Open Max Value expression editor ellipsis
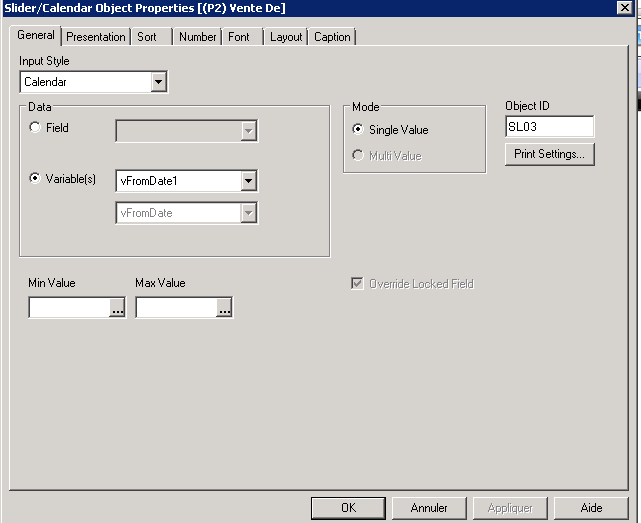The height and width of the screenshot is (523, 641). pyautogui.click(x=224, y=308)
